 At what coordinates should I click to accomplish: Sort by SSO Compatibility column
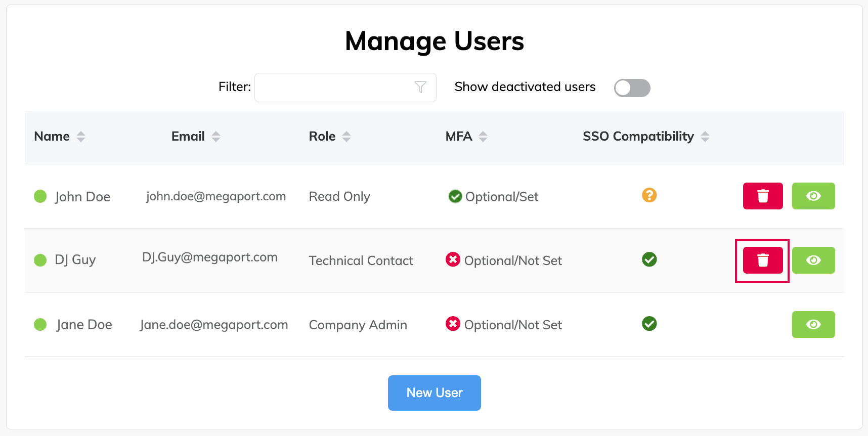(705, 137)
